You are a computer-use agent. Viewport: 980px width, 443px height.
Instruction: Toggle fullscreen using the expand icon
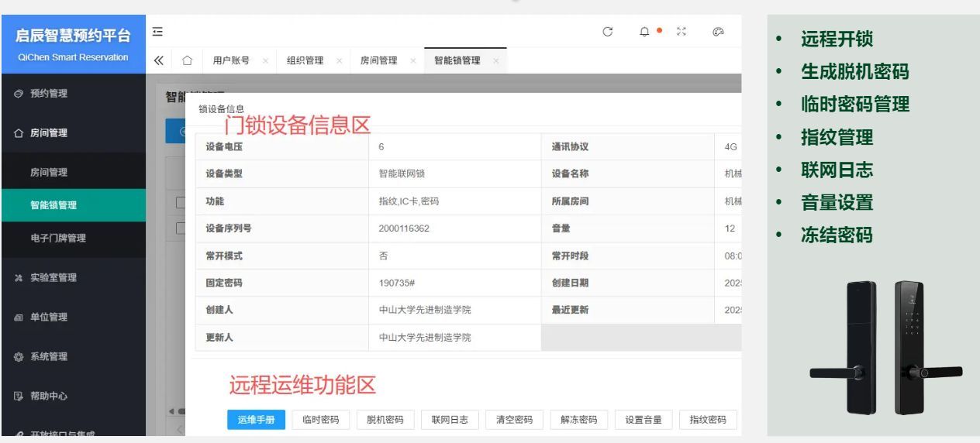(x=682, y=32)
